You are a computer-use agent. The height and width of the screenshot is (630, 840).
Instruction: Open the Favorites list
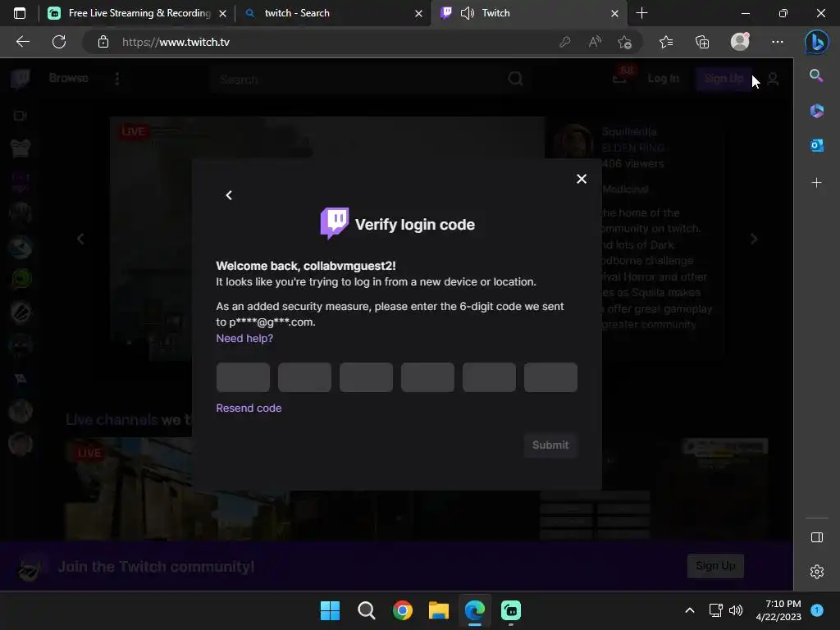pos(666,42)
